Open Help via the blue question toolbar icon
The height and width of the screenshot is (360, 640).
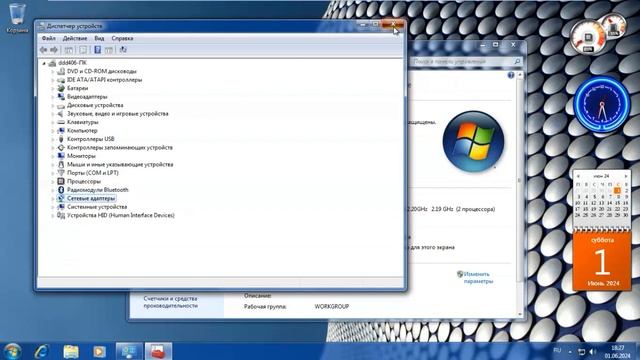click(98, 50)
